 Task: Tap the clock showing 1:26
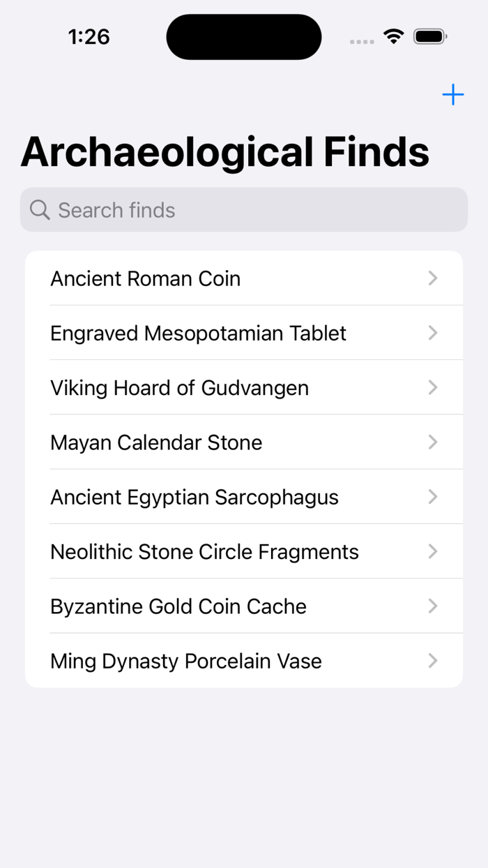point(89,36)
